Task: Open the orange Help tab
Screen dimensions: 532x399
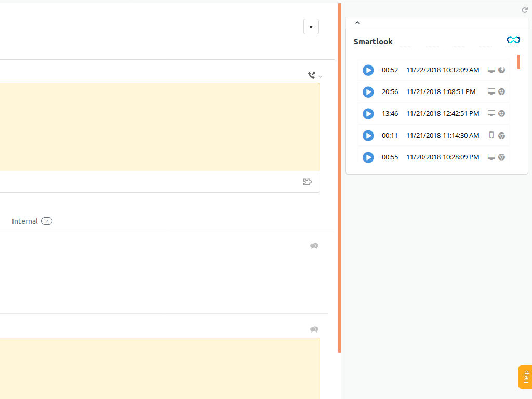Action: [x=525, y=377]
